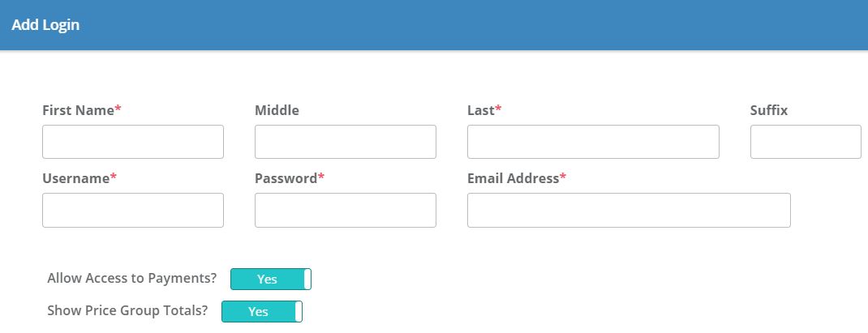Click the Email Address text box

[629, 210]
